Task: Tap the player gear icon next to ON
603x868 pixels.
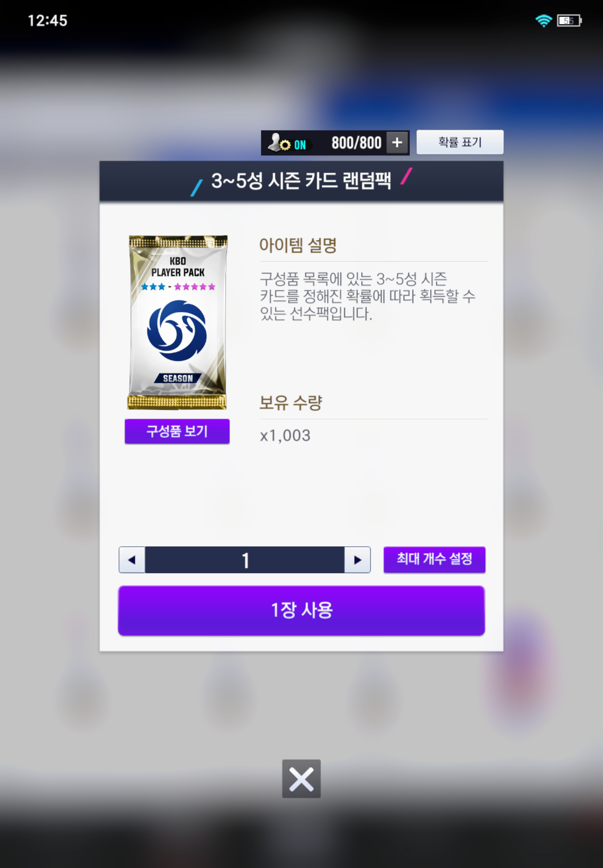Action: click(279, 143)
